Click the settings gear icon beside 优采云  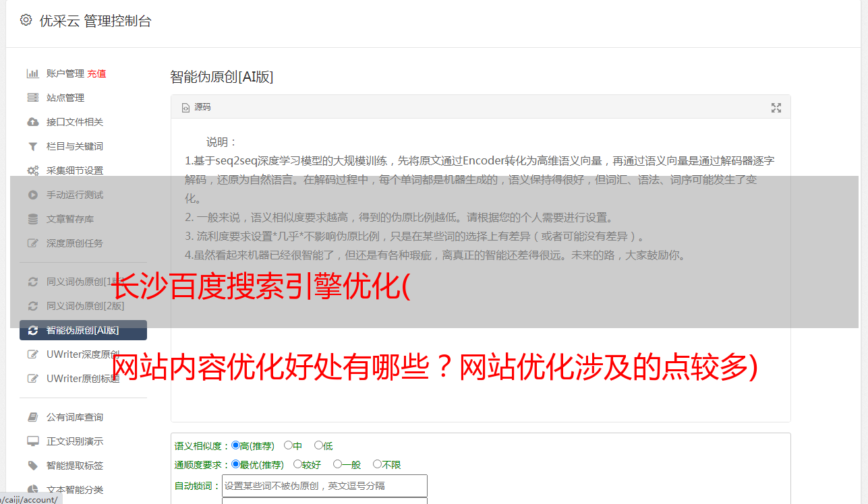click(26, 20)
